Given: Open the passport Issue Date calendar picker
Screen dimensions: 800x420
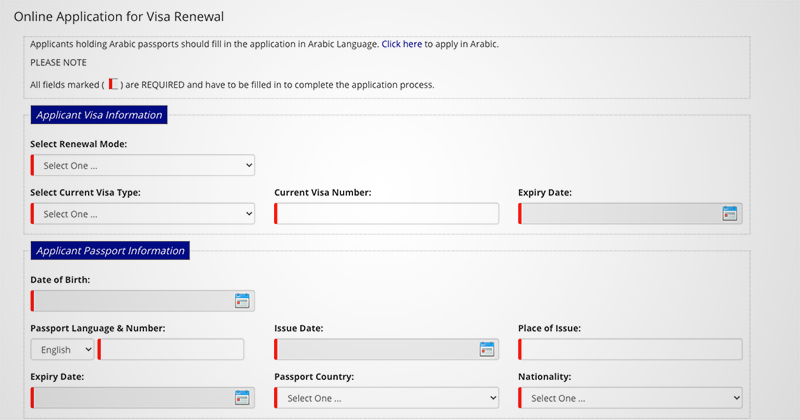Looking at the screenshot, I should click(486, 349).
